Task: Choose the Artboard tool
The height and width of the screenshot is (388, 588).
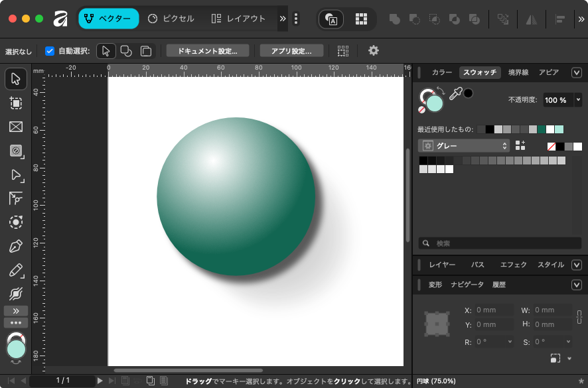Action: click(16, 103)
